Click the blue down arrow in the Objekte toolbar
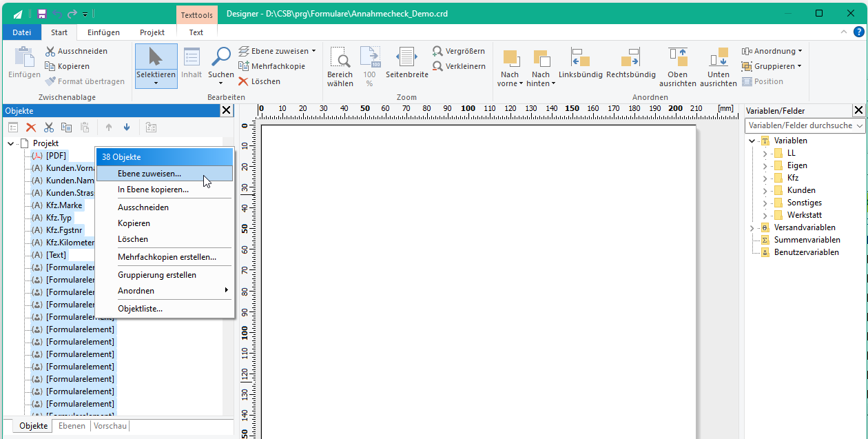 (x=127, y=127)
